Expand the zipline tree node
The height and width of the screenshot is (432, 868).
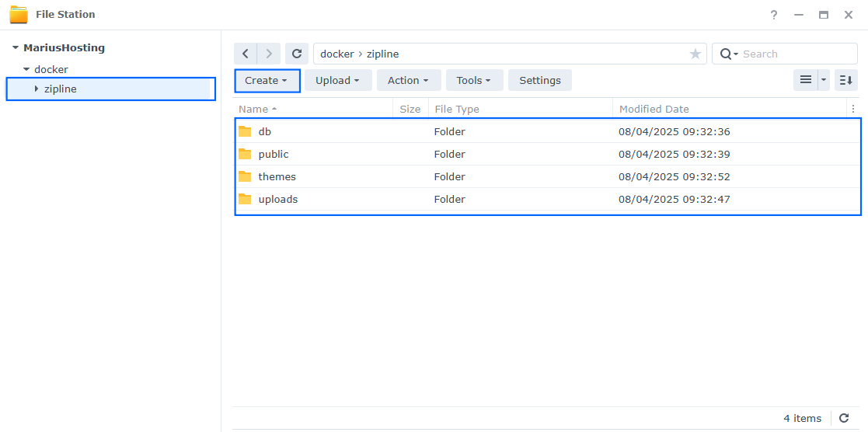tap(37, 89)
